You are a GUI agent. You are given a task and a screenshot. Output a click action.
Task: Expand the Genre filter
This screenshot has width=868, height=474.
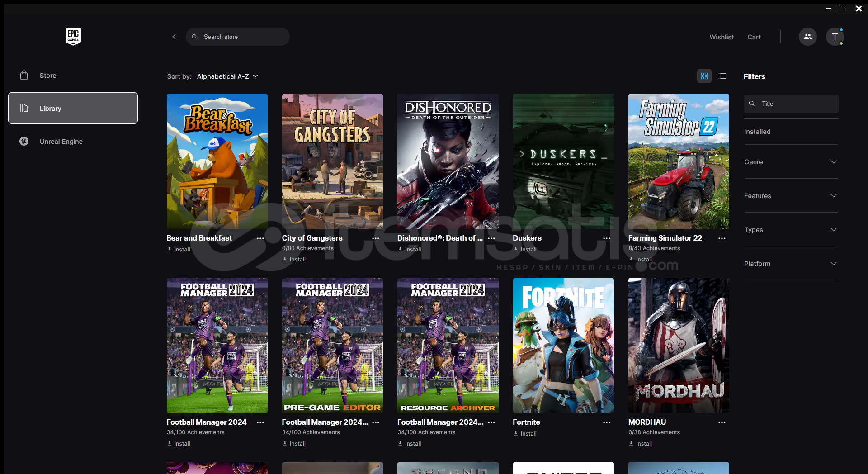pos(791,162)
